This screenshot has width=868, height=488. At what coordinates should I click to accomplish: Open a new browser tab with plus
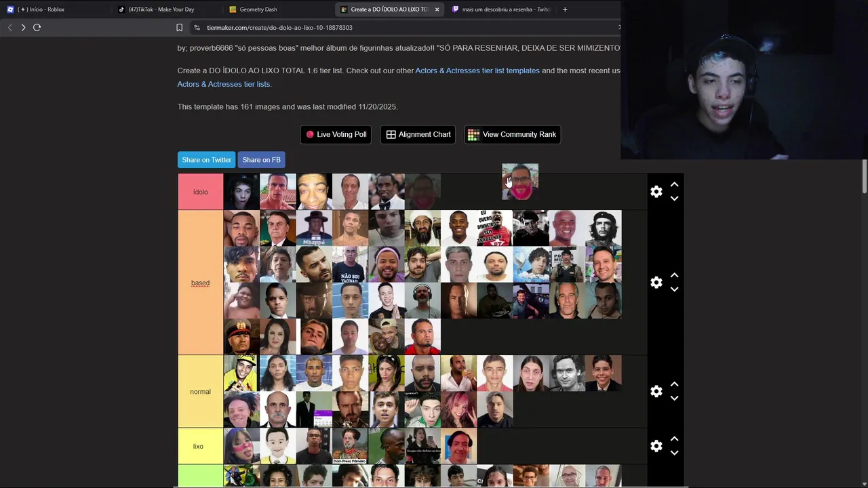[565, 9]
